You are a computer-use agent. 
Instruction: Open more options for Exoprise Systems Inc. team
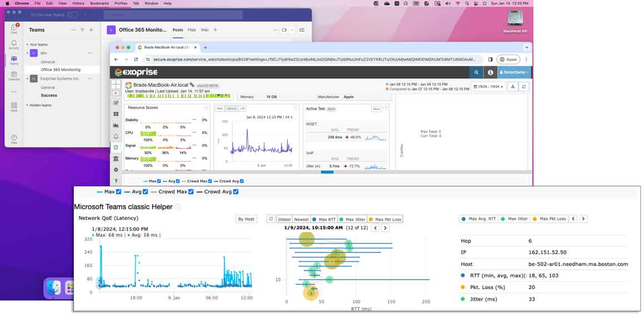(x=90, y=78)
